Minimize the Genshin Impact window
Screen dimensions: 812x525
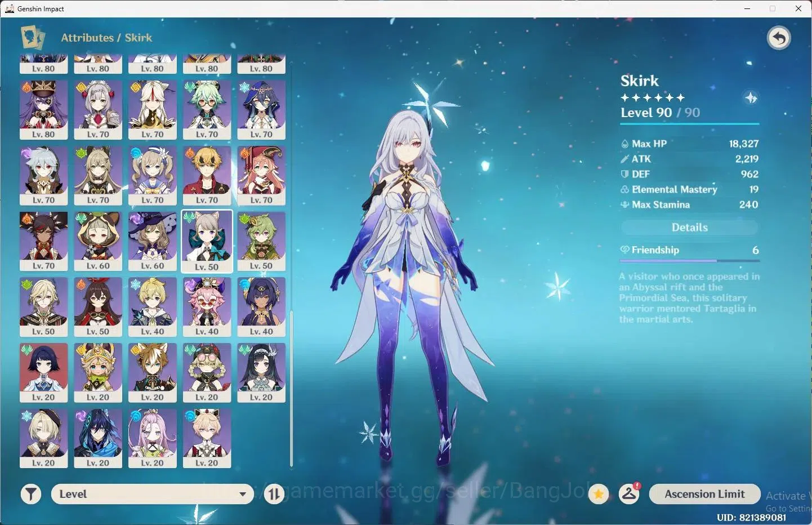(x=747, y=8)
